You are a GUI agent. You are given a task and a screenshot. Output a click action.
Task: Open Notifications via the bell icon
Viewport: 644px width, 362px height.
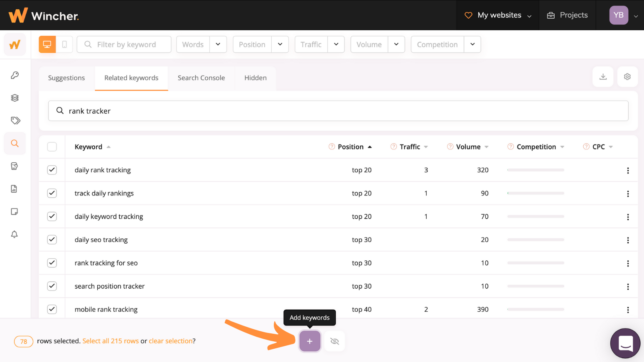15,234
